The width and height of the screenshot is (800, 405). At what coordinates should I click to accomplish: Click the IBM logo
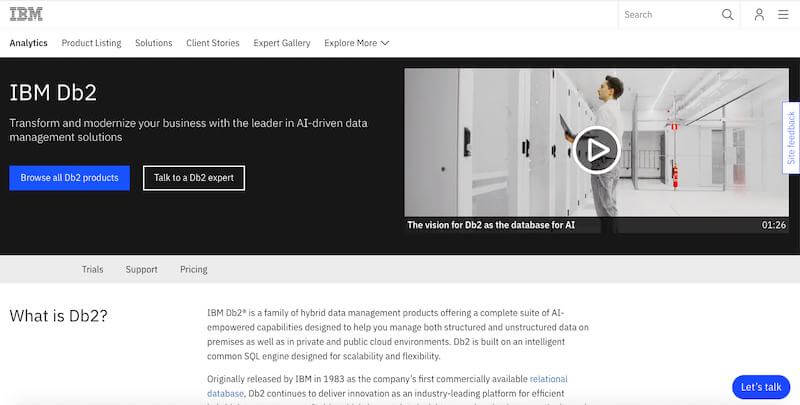(26, 14)
